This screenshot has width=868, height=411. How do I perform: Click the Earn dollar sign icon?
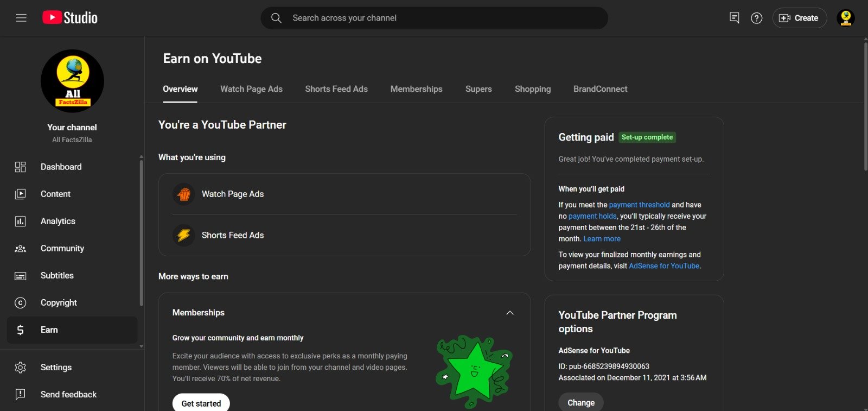click(20, 330)
